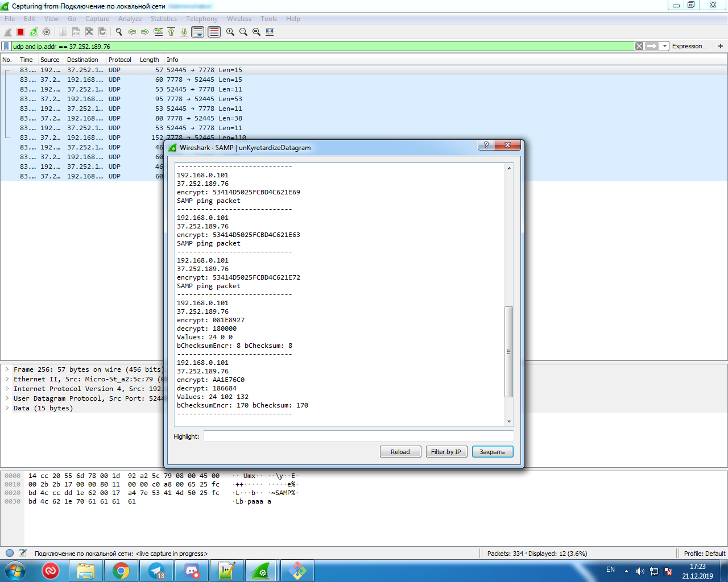
Task: Expand User Datagram Protocol details
Action: point(7,398)
